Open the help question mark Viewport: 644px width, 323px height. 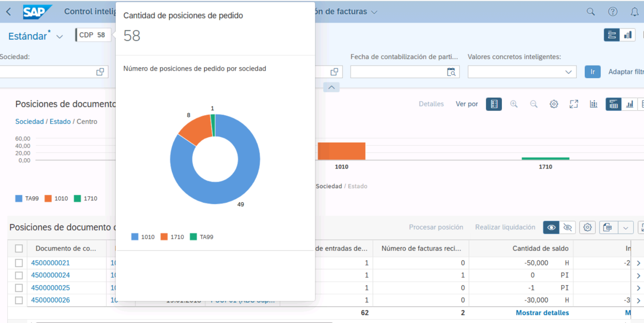(613, 12)
